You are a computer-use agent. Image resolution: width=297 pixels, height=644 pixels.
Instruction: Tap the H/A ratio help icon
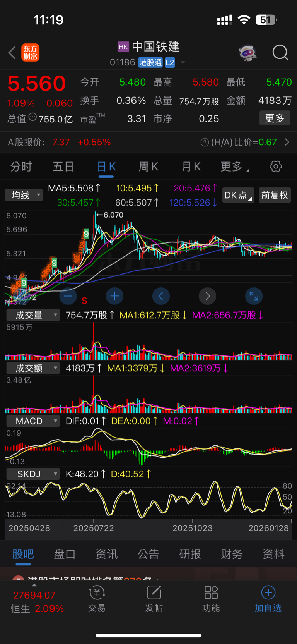coord(205,143)
